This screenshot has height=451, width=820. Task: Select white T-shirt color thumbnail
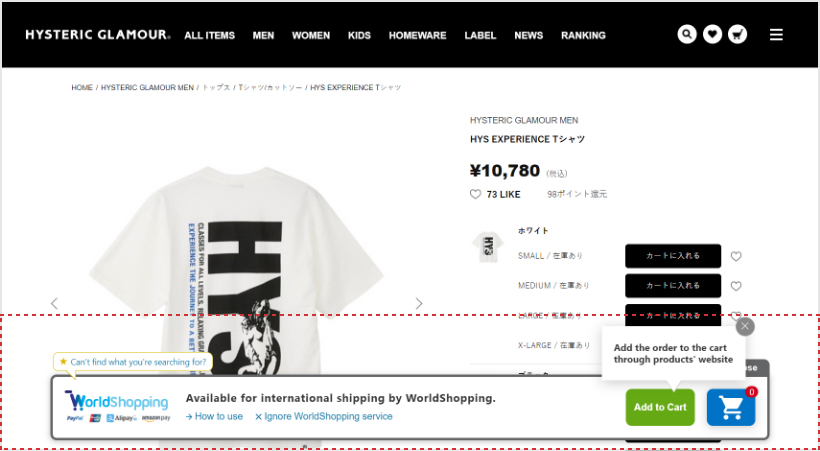tap(488, 247)
